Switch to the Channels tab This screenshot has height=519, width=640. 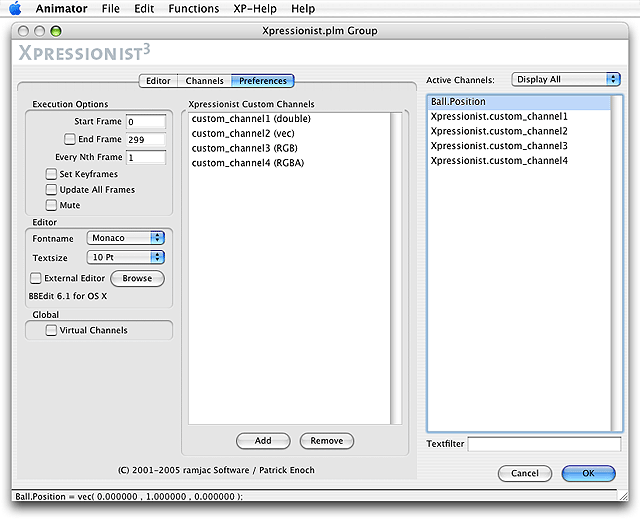[x=204, y=81]
